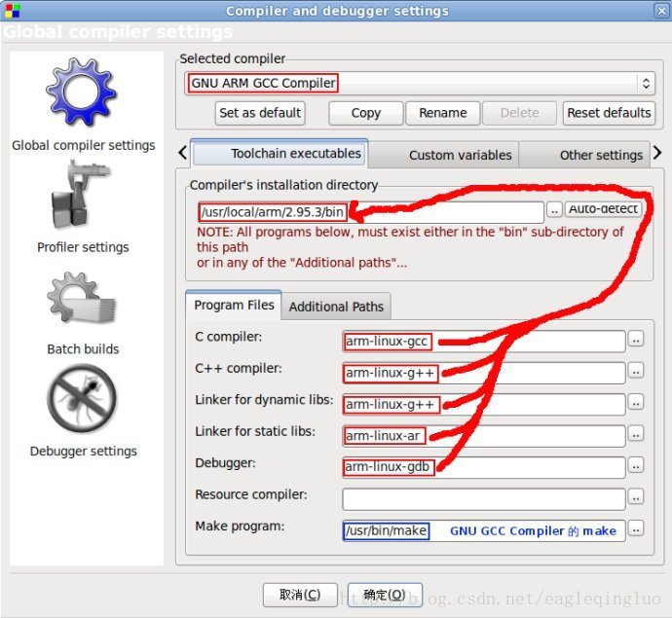This screenshot has height=618, width=672.
Task: Click the 取消(C) cancel button
Action: tap(300, 595)
